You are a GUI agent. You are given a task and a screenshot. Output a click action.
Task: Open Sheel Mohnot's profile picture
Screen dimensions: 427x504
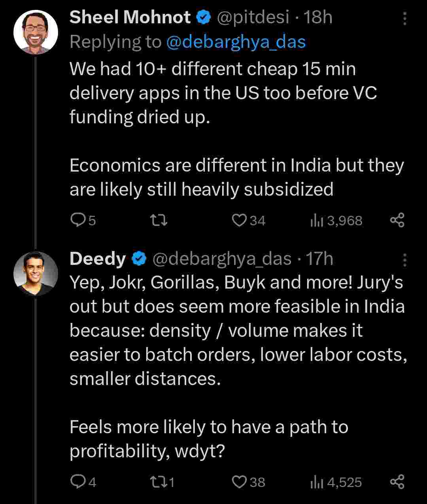[36, 32]
